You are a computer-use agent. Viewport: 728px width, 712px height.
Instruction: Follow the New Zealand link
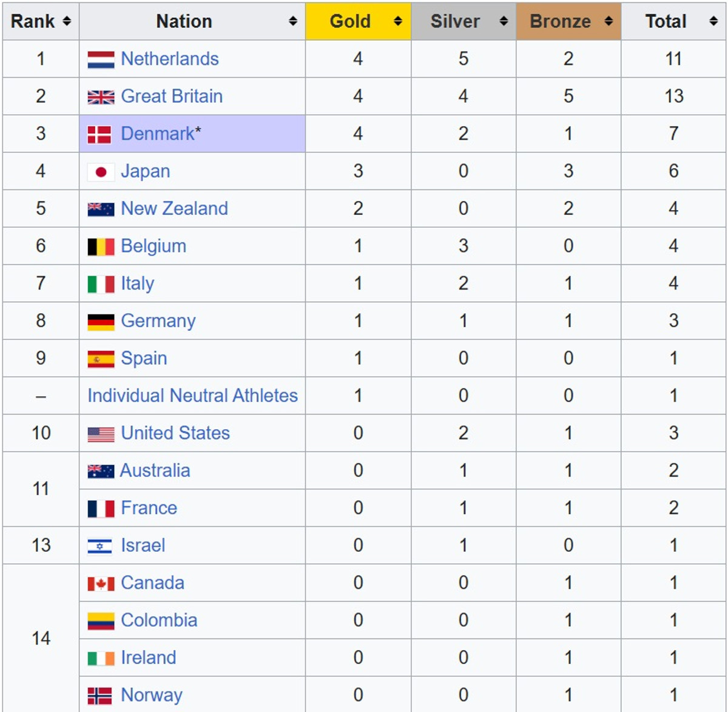[174, 209]
